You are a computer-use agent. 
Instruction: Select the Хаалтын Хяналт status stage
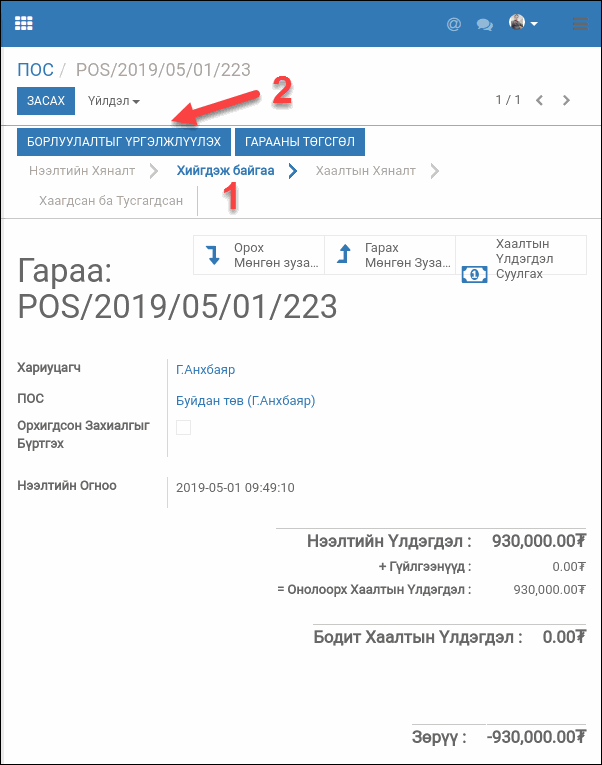[365, 171]
